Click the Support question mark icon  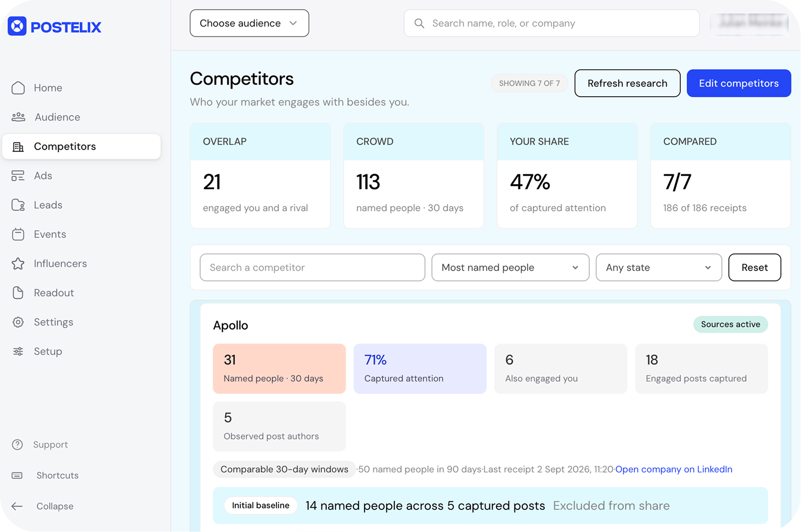point(18,445)
